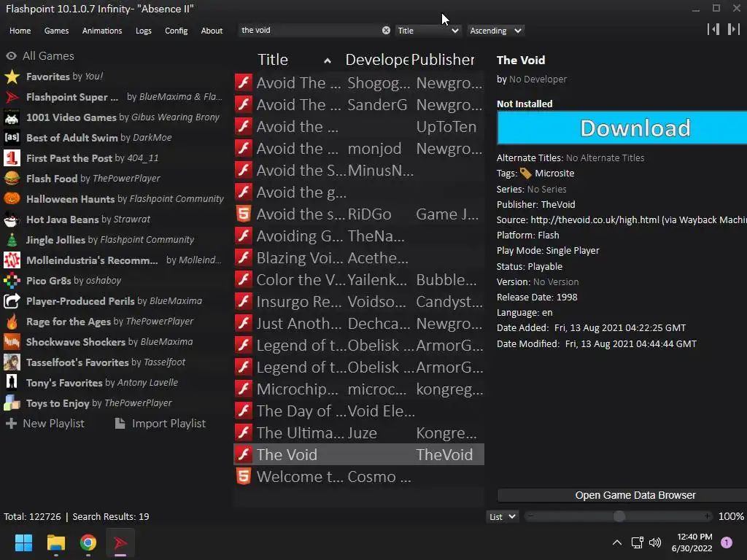Screen dimensions: 747x560
Task: Click the minus at the zoom slider start
Action: [531, 516]
